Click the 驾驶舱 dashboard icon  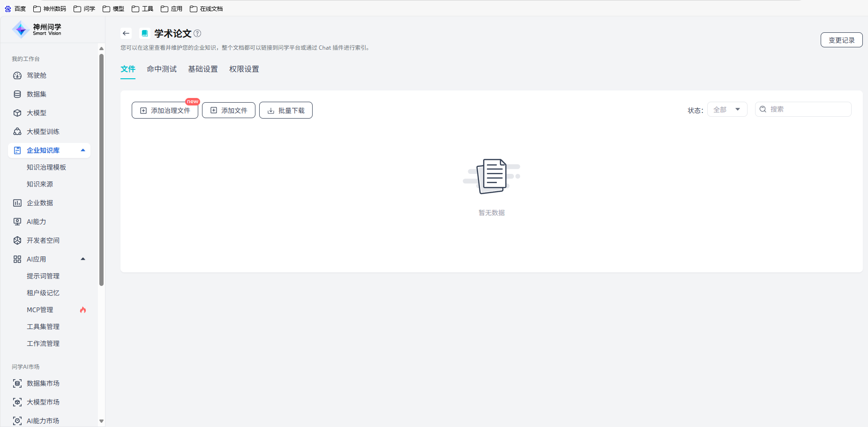(17, 75)
